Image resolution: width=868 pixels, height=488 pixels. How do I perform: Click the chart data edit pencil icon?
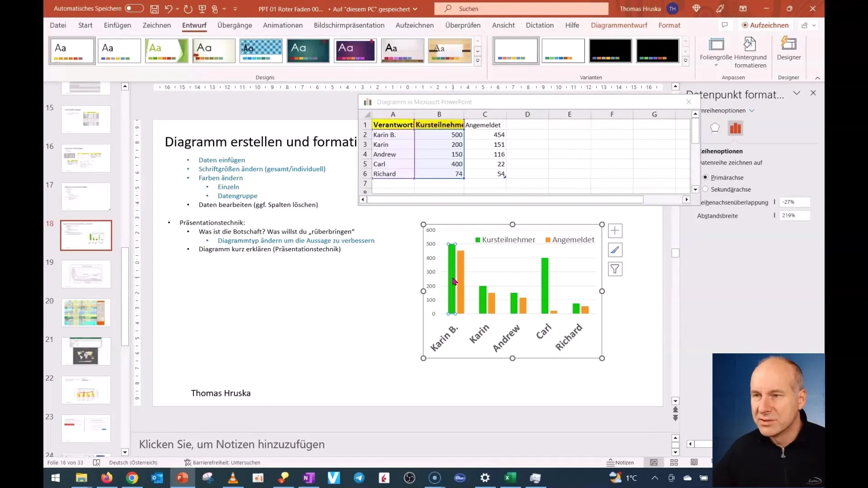click(x=615, y=250)
